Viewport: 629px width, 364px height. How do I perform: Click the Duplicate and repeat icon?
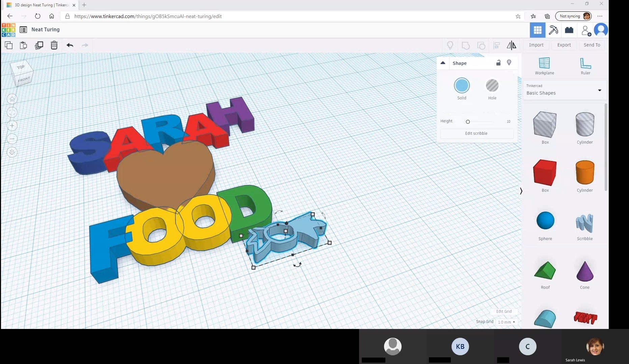point(39,45)
